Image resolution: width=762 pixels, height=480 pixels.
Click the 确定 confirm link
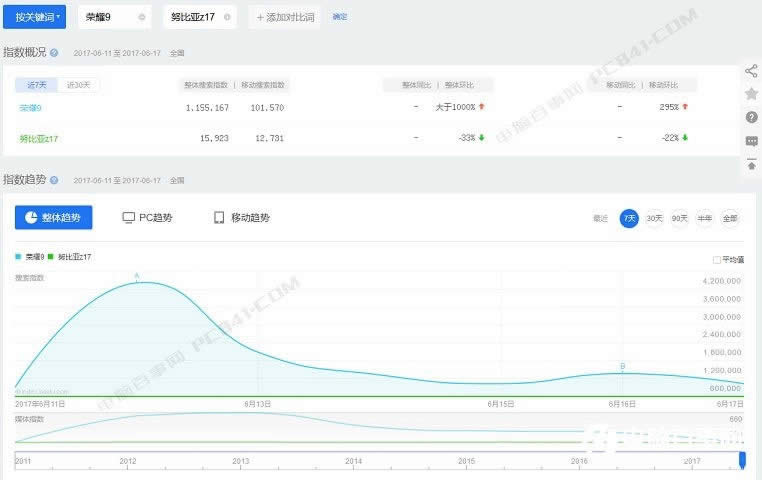click(x=340, y=17)
